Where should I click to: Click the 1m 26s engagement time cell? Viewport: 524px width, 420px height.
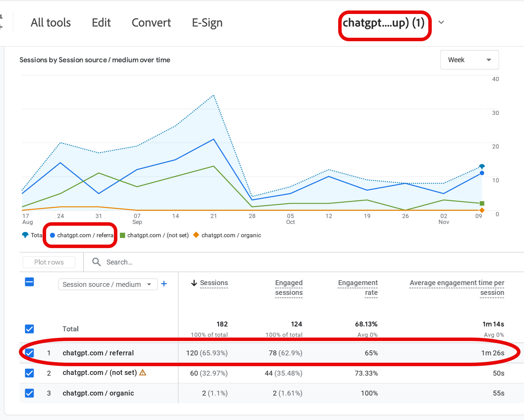(493, 353)
